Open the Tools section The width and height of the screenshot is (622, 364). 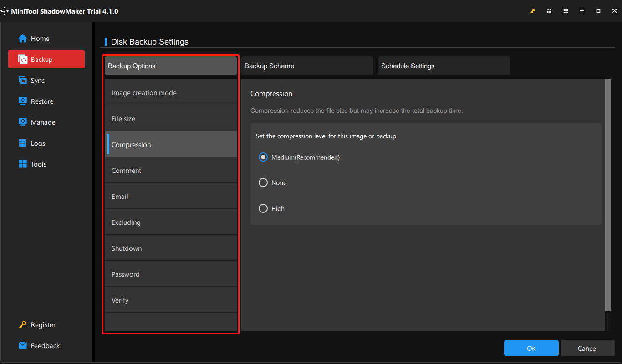coord(38,164)
